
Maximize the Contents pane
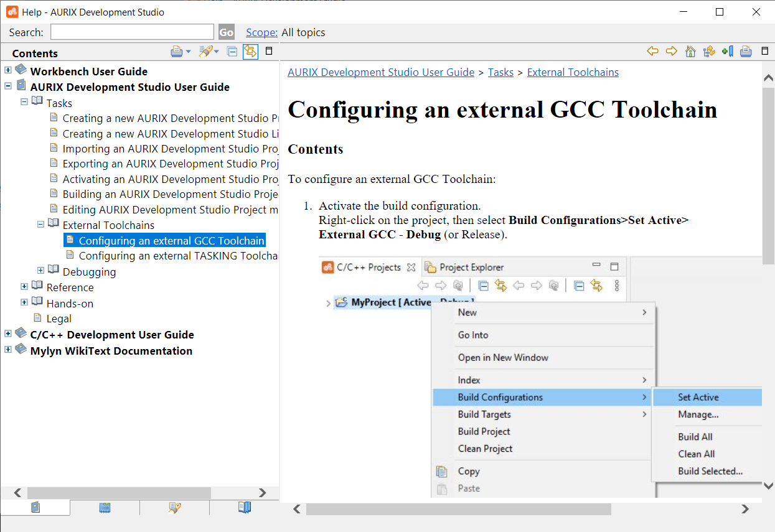269,52
